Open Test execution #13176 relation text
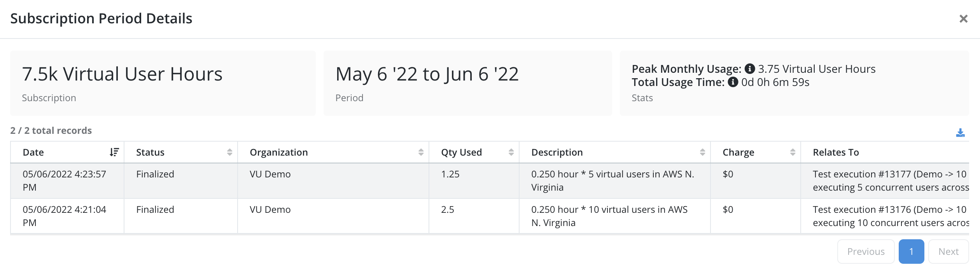This screenshot has height=277, width=980. pyautogui.click(x=891, y=216)
